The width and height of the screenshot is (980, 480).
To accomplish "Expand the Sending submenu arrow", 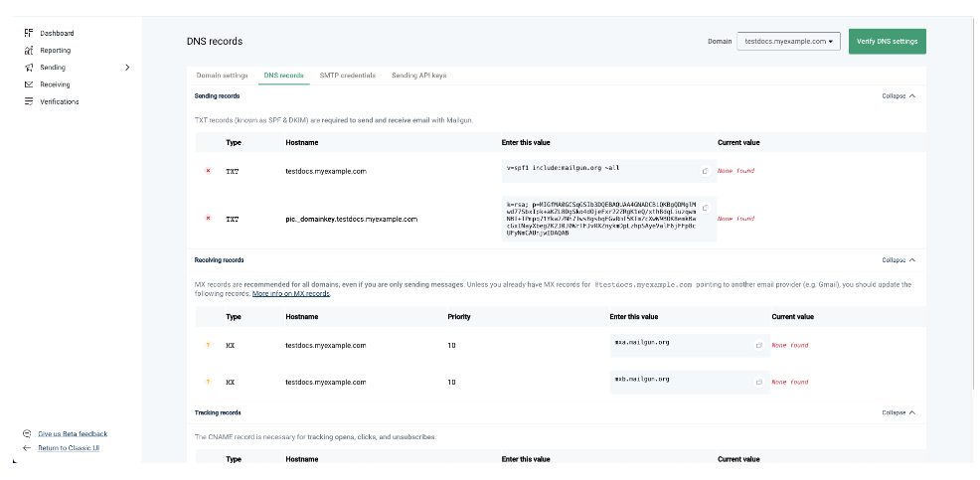I will click(x=126, y=68).
